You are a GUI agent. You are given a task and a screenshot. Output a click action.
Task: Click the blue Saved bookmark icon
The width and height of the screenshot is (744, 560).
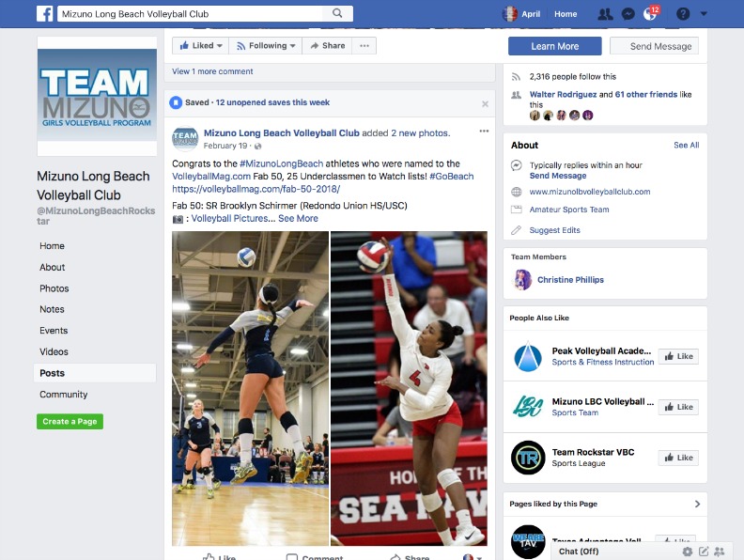point(176,102)
